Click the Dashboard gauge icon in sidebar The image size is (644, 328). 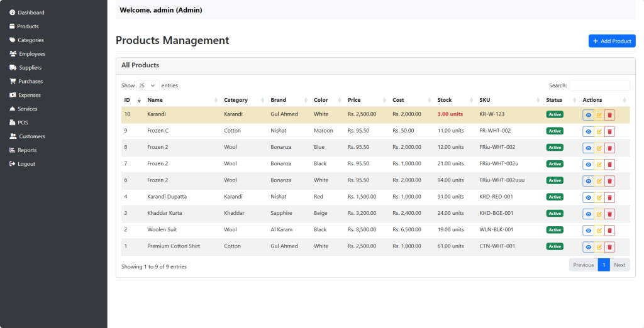click(12, 13)
